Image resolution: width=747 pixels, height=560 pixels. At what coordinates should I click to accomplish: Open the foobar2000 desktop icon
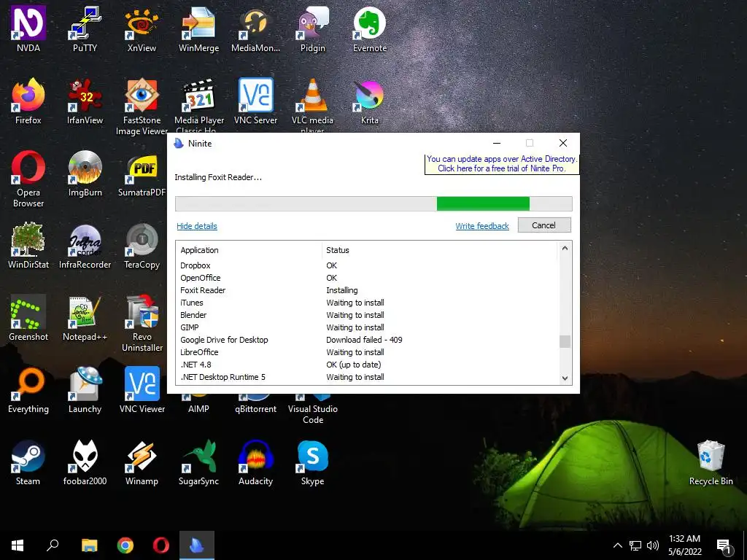pyautogui.click(x=85, y=462)
